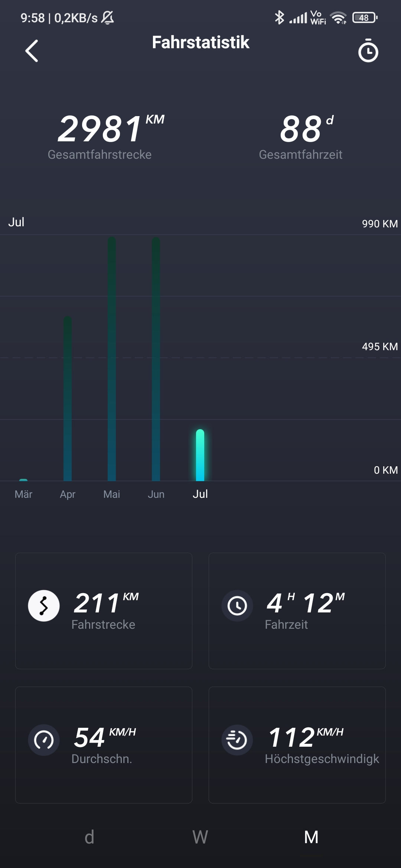Open the 112 KM/H Höchstgeschwindigkeit card
Screen dimensions: 401x868
click(x=297, y=745)
